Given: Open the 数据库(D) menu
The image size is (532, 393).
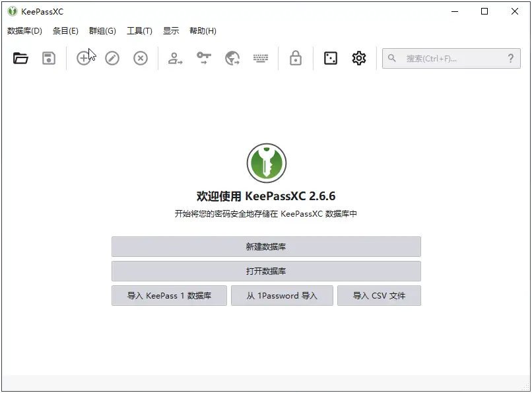Looking at the screenshot, I should point(24,31).
